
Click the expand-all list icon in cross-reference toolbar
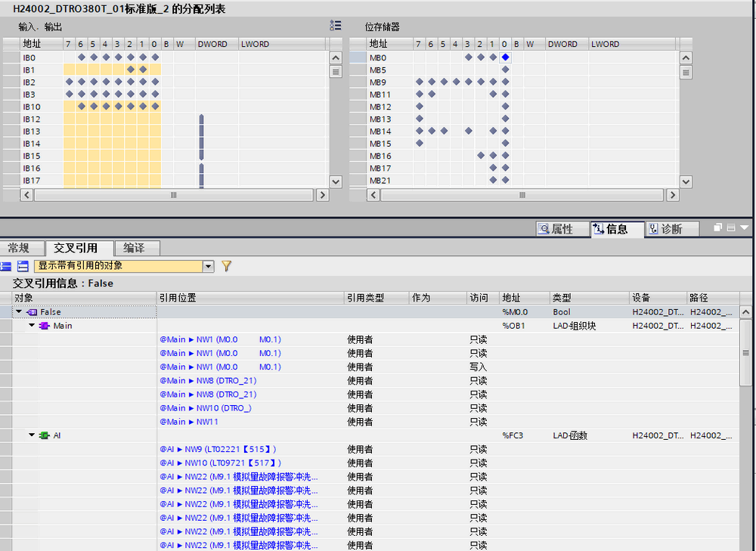coord(6,266)
